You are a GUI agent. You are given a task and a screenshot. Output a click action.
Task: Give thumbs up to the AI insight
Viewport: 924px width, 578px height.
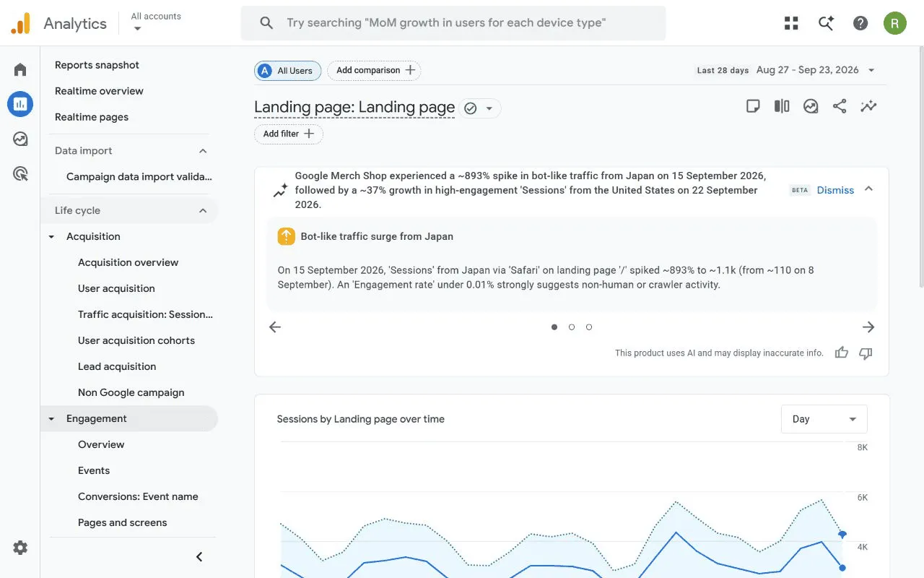842,353
